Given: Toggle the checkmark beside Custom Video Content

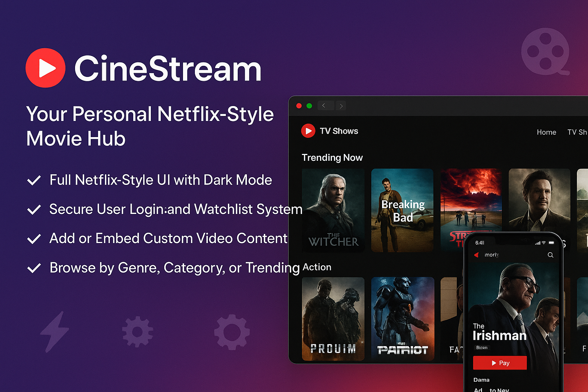Looking at the screenshot, I should pos(34,238).
